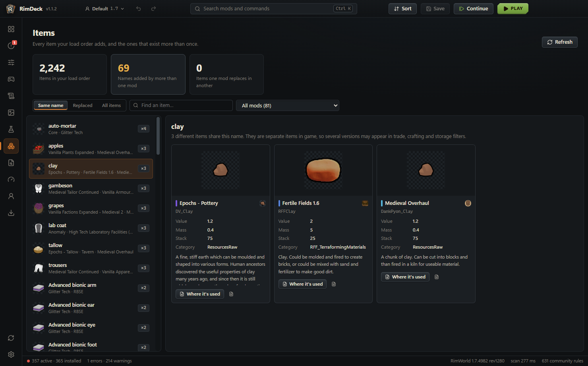
Task: Click the Save button
Action: click(x=435, y=9)
